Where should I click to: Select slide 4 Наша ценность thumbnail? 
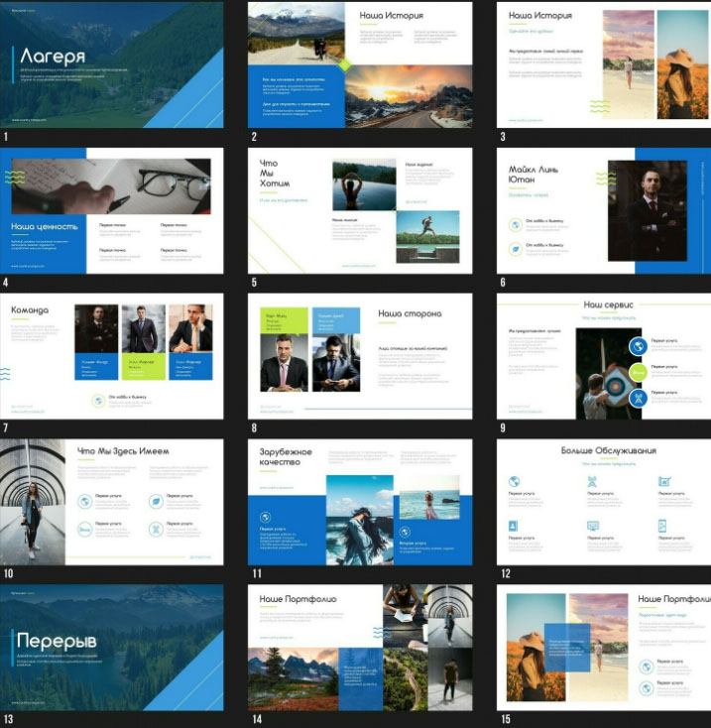(x=112, y=210)
